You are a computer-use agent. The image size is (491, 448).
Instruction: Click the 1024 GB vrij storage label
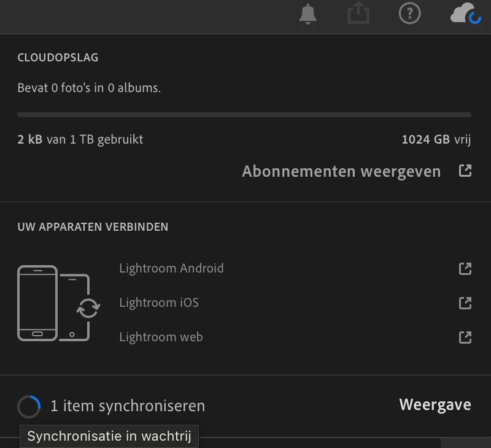[x=436, y=140]
